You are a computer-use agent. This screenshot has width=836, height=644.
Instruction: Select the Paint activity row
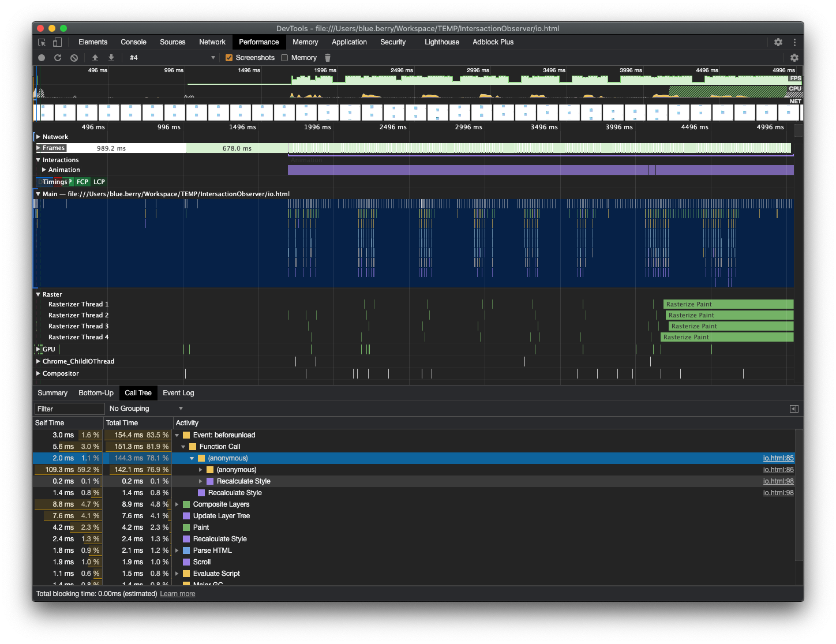414,527
